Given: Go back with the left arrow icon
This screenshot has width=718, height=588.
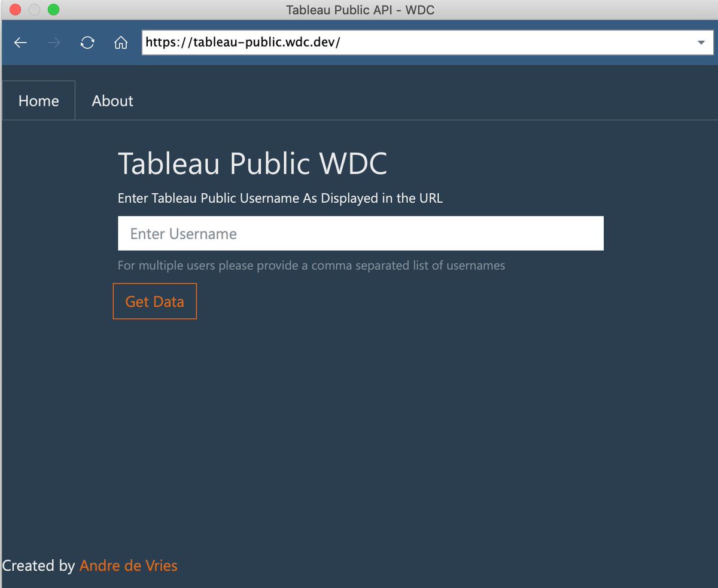Looking at the screenshot, I should coord(21,42).
